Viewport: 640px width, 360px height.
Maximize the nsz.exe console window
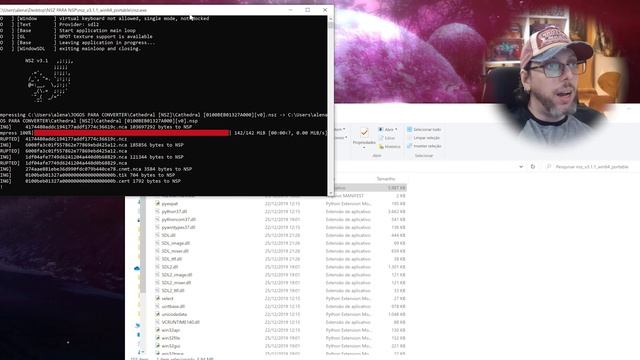point(307,10)
